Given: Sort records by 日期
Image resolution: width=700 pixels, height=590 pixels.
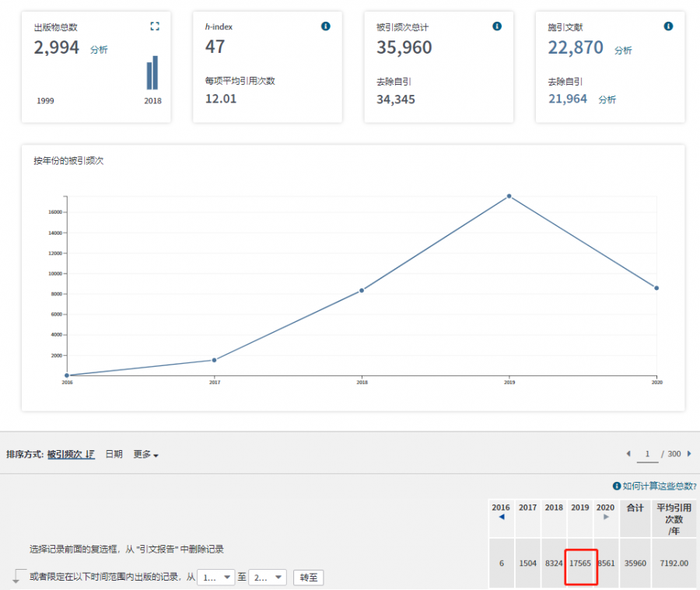Looking at the screenshot, I should pos(114,455).
